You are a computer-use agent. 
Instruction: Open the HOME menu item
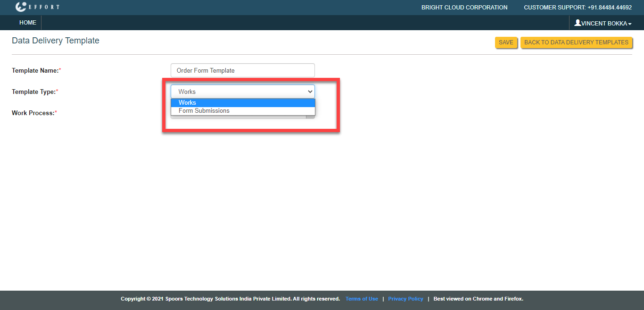click(28, 23)
